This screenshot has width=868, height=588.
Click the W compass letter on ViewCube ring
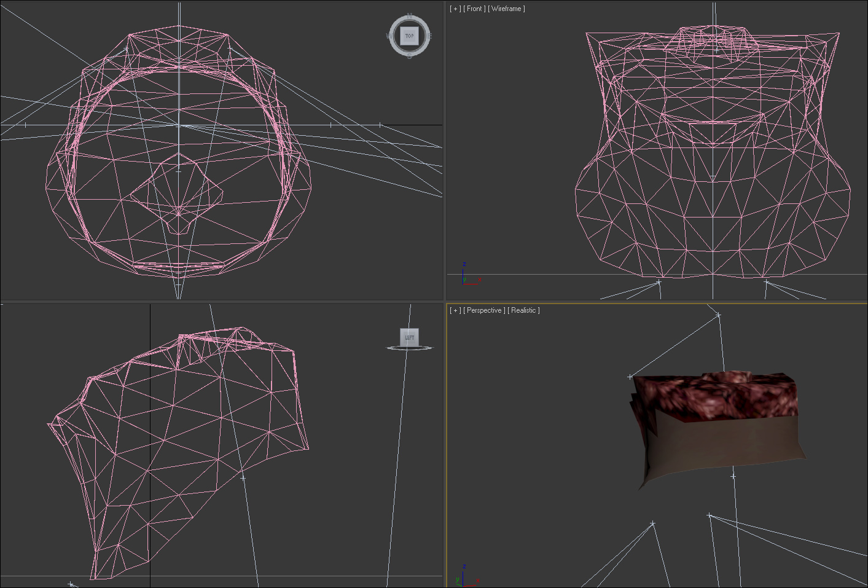point(389,36)
